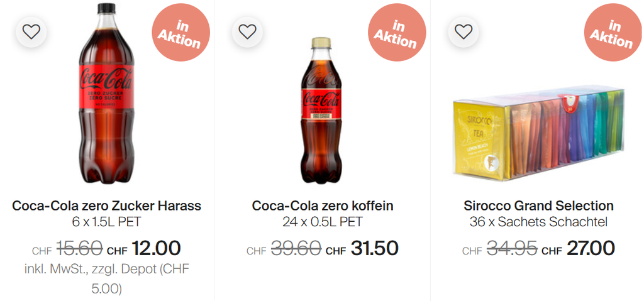Click the '36 x Sachets Schachtel' description
Image resolution: width=644 pixels, height=301 pixels.
pyautogui.click(x=538, y=222)
